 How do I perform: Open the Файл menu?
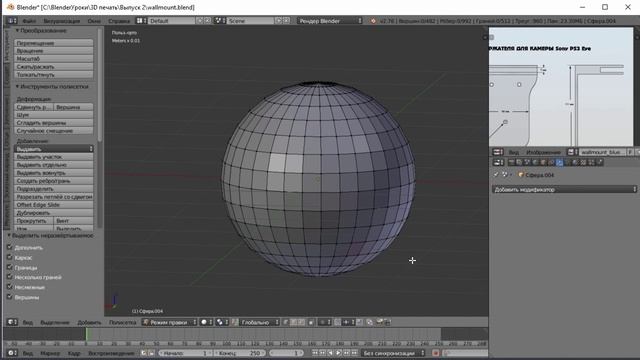[29, 21]
